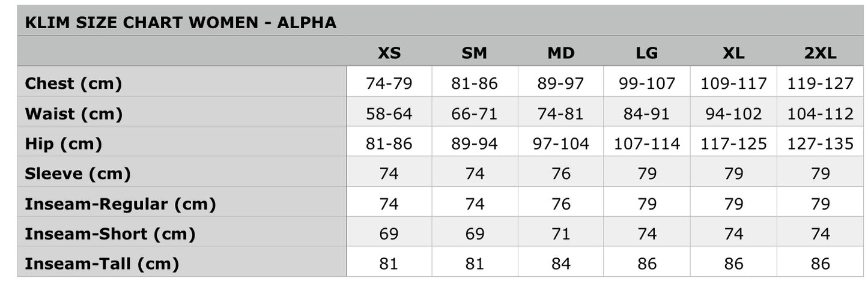Select the Hip (cm) row label
This screenshot has width=868, height=281.
click(63, 144)
